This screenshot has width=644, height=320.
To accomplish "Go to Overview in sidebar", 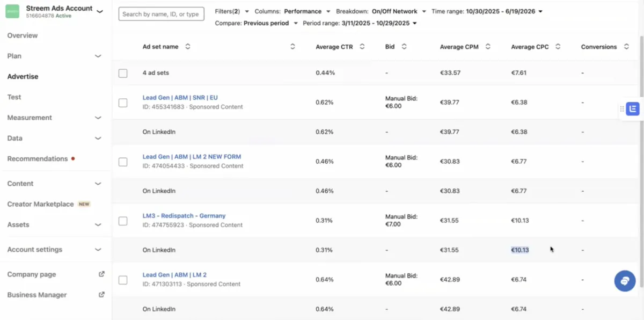I will (23, 35).
